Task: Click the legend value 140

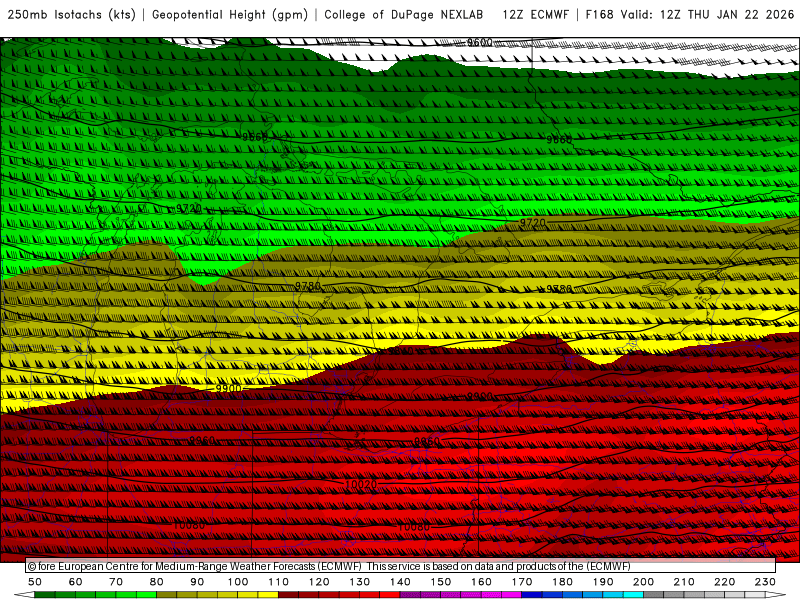Action: (x=400, y=582)
